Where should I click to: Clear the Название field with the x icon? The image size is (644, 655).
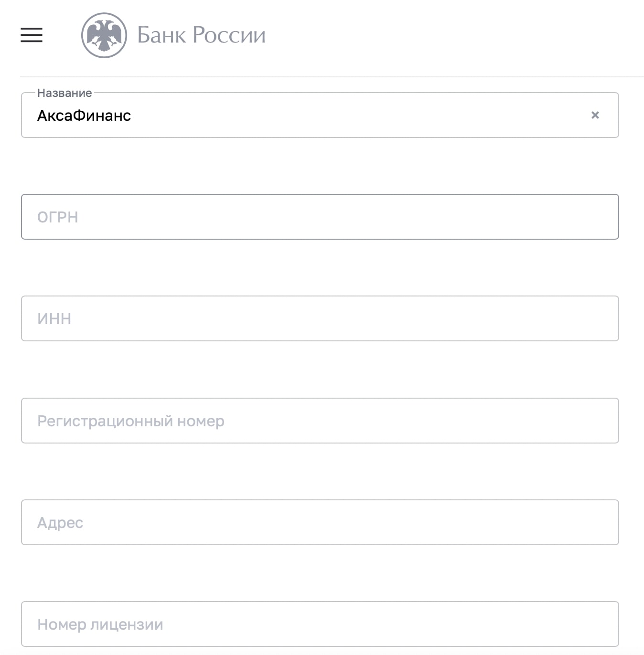[x=595, y=115]
